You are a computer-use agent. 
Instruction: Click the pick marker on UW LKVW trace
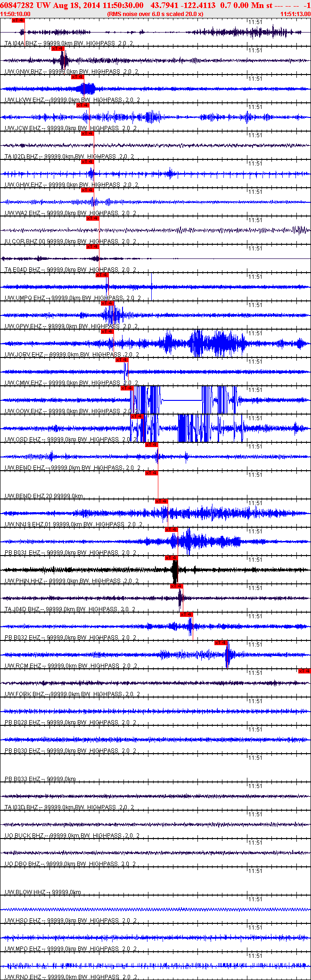click(x=78, y=77)
